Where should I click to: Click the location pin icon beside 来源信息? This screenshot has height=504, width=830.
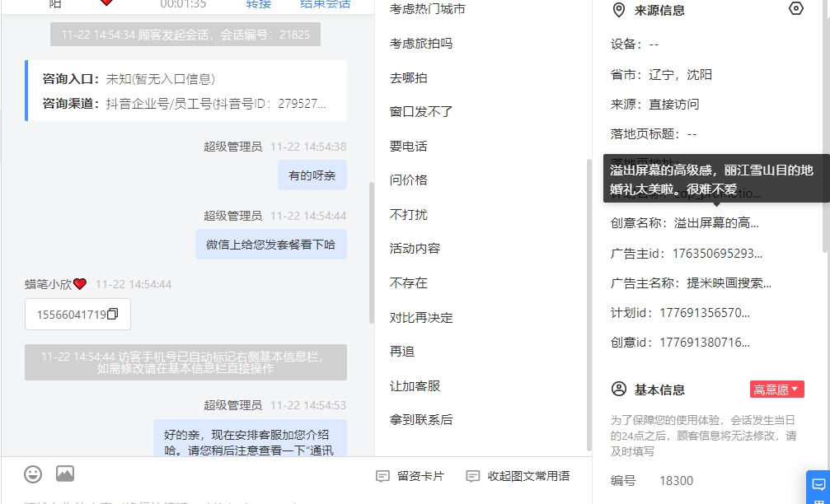pyautogui.click(x=618, y=10)
